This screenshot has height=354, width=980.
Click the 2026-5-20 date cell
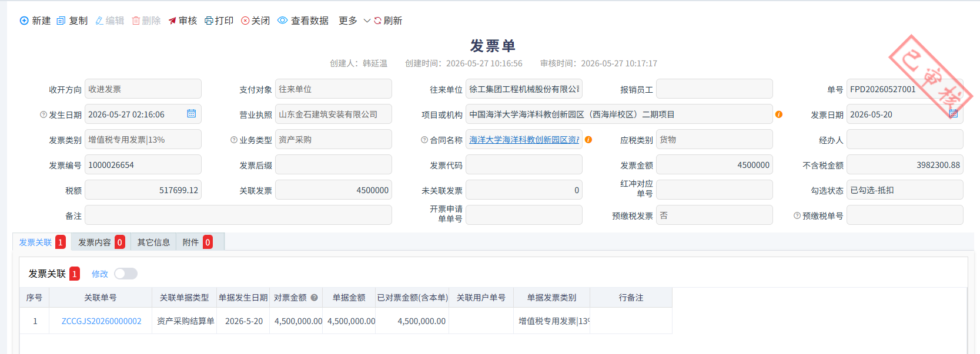[243, 321]
